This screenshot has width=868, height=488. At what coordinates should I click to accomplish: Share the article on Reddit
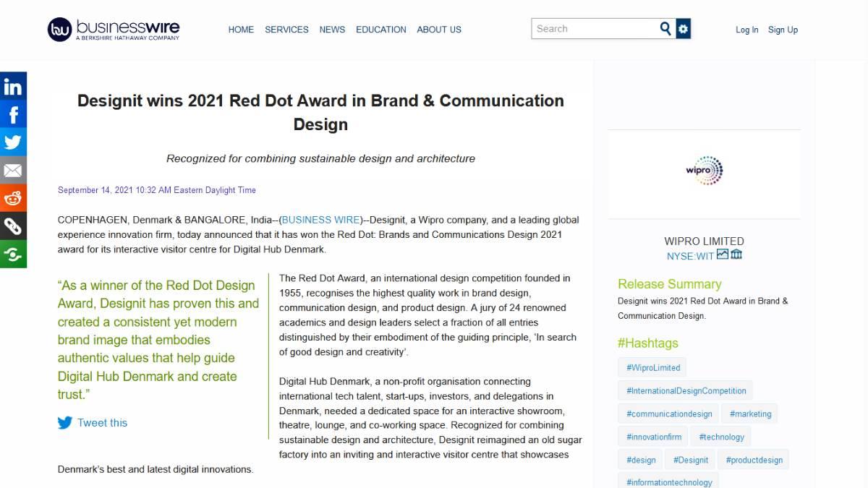(x=13, y=198)
